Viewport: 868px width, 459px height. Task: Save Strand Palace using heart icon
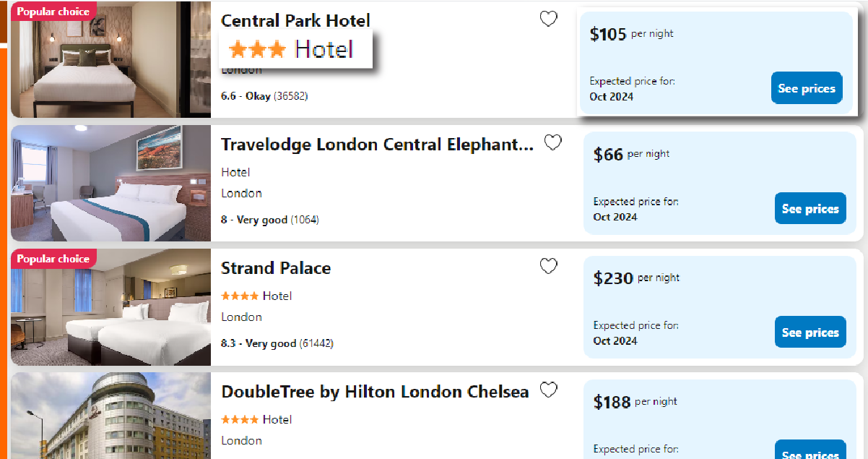pos(549,267)
